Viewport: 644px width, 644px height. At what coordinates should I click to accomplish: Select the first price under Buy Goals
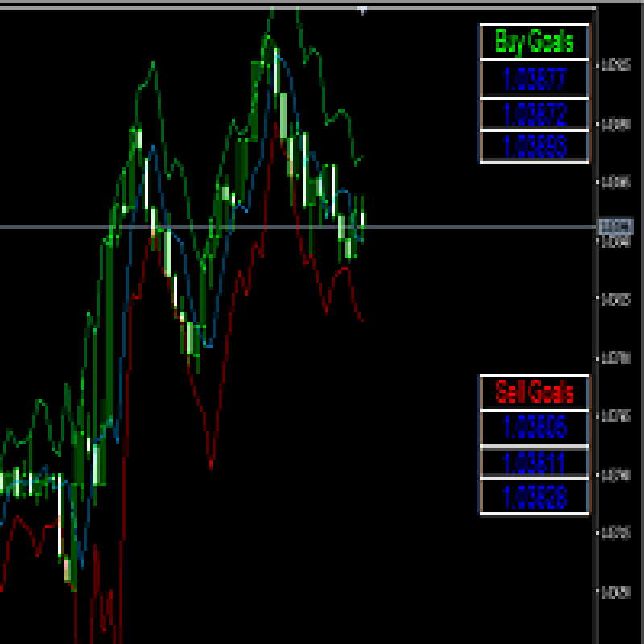pyautogui.click(x=535, y=79)
